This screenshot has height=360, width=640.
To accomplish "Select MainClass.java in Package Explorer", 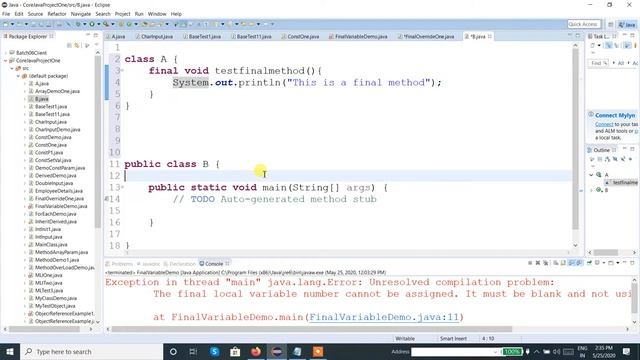I will pyautogui.click(x=51, y=245).
